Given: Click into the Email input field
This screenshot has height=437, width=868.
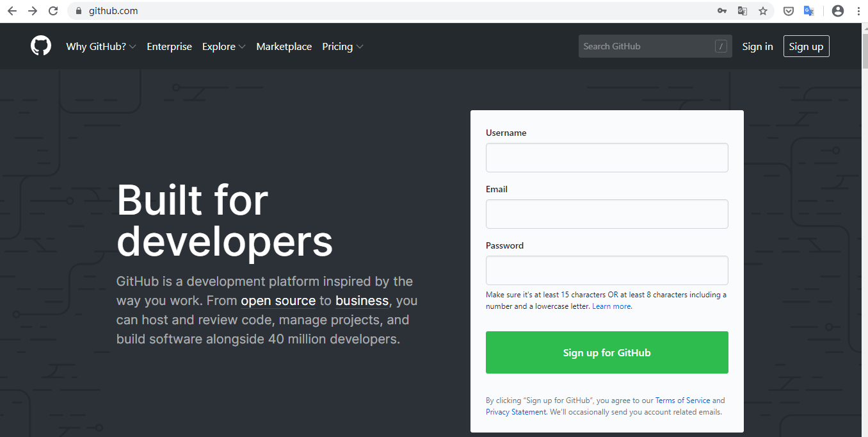Looking at the screenshot, I should 607,214.
